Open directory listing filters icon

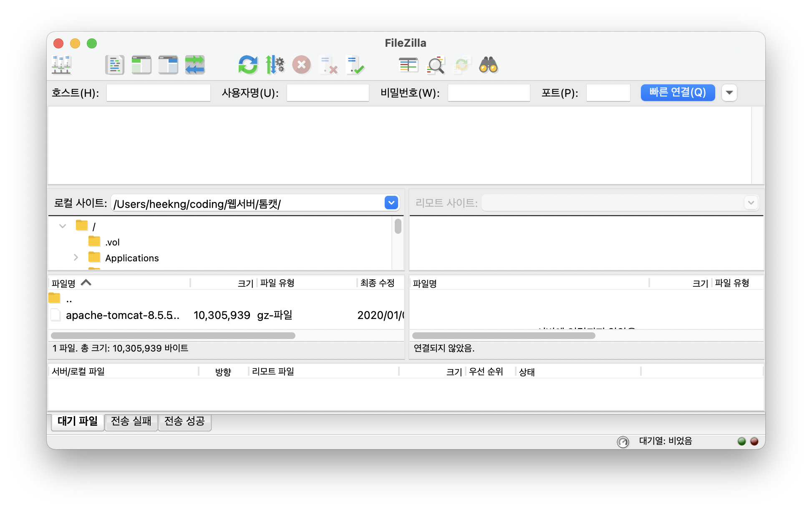click(409, 65)
